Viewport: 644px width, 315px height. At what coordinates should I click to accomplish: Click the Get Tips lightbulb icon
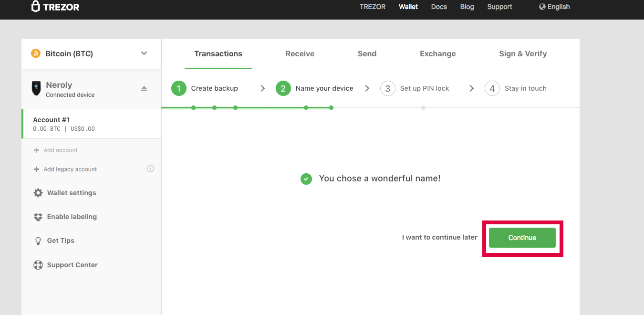38,241
